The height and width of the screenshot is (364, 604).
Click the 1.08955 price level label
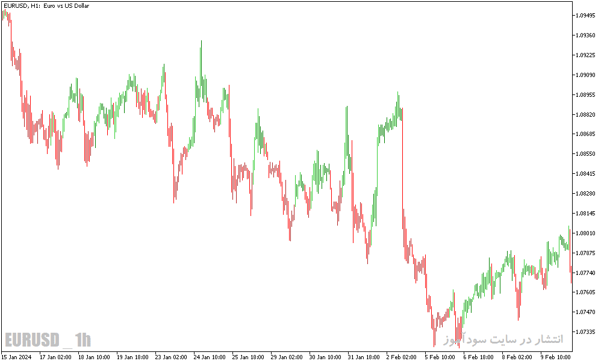coord(585,94)
